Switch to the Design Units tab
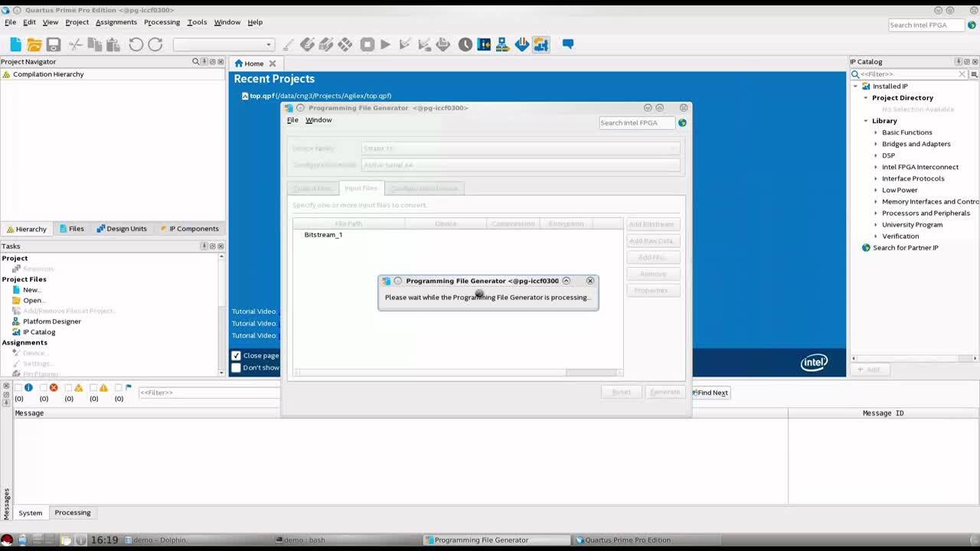The width and height of the screenshot is (980, 551). 122,229
